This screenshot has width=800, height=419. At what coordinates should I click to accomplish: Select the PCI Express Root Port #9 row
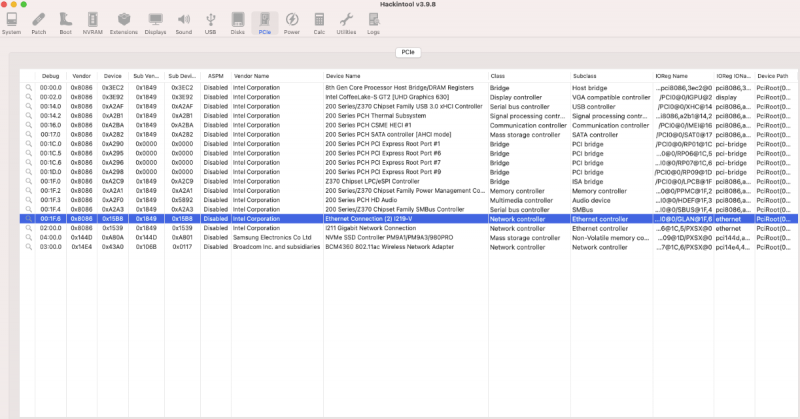click(x=409, y=172)
